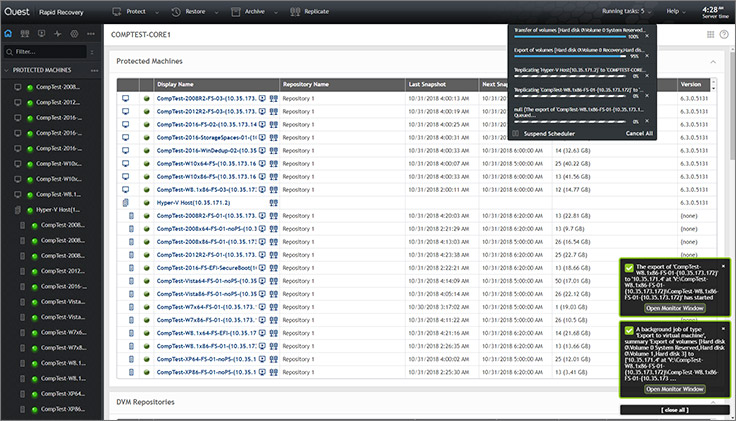736x421 pixels.
Task: Cancel the Replicating Hyper-V Host task
Action: 647,76
